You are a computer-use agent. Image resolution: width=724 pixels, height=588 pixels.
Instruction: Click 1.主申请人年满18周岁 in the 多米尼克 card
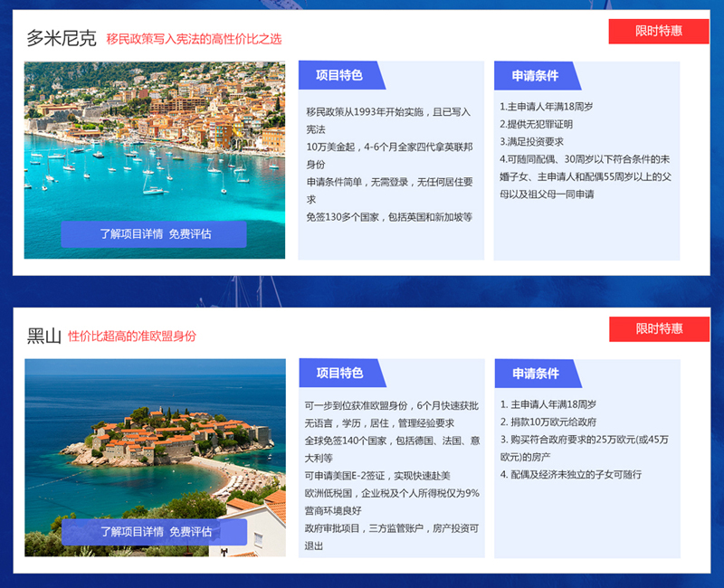(x=547, y=107)
